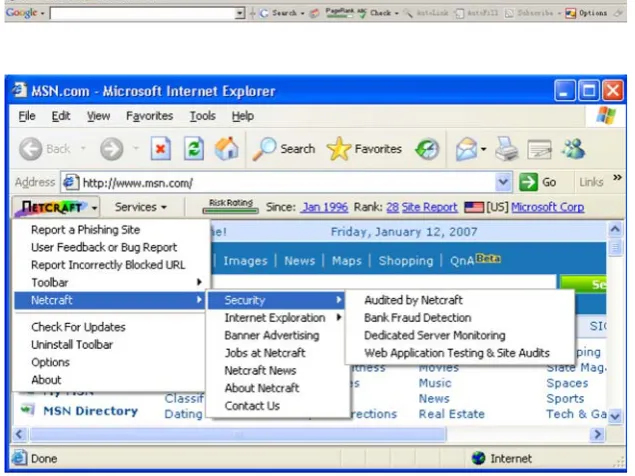Open Google search box dropdown arrow

(x=240, y=13)
